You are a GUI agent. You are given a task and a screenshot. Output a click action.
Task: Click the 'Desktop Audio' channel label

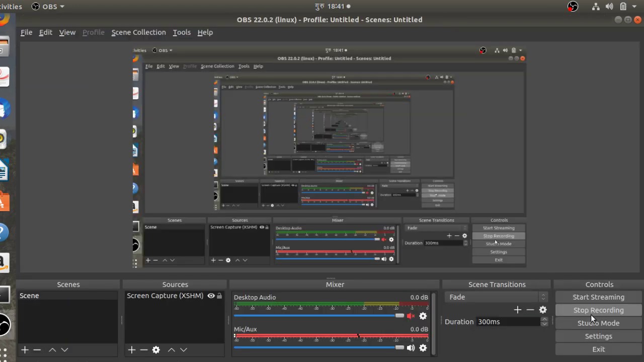[x=255, y=297]
